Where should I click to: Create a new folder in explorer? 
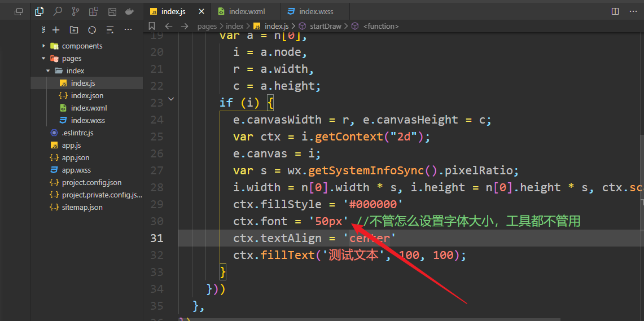click(74, 30)
